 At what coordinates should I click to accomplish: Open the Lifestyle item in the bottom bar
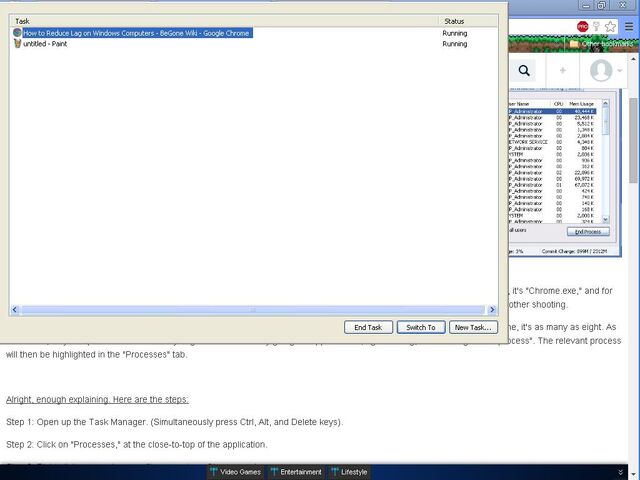click(349, 472)
